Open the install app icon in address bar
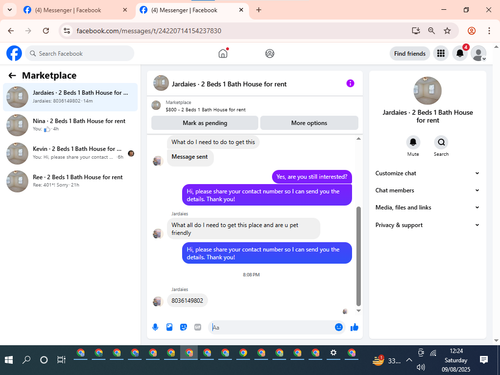The height and width of the screenshot is (375, 500). pos(415,31)
